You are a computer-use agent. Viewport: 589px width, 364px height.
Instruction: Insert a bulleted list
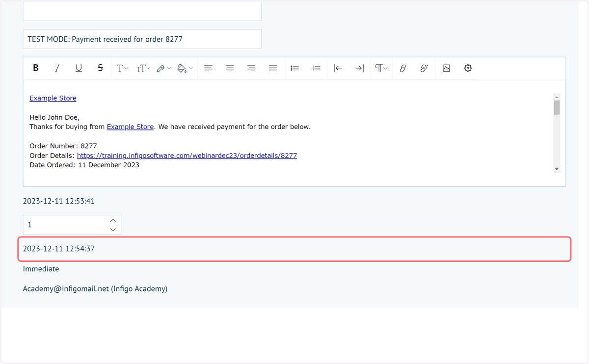pyautogui.click(x=294, y=68)
